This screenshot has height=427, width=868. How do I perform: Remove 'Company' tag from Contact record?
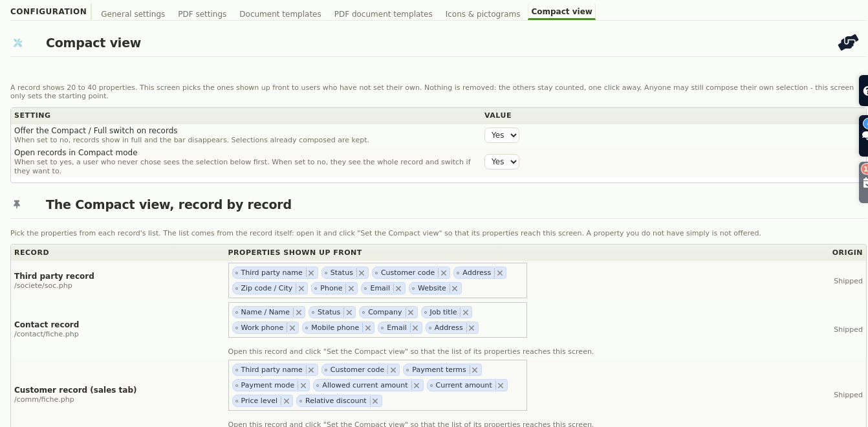(411, 312)
